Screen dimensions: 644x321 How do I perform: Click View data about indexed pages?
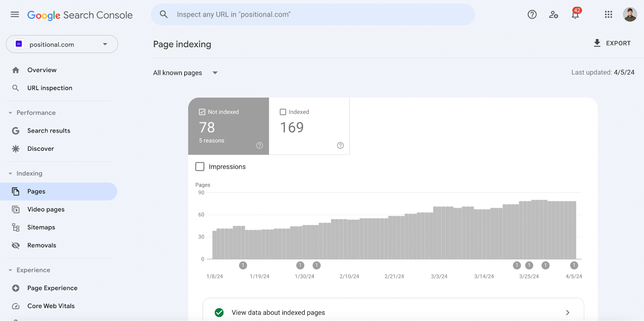click(393, 309)
